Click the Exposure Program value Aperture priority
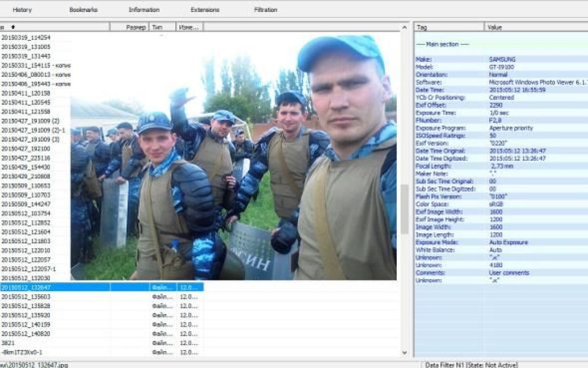 pos(511,128)
